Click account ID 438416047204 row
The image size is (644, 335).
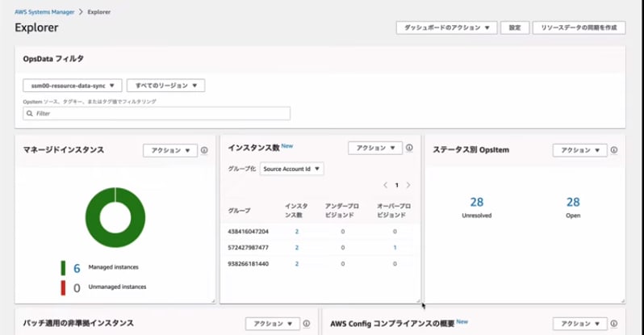tap(248, 232)
